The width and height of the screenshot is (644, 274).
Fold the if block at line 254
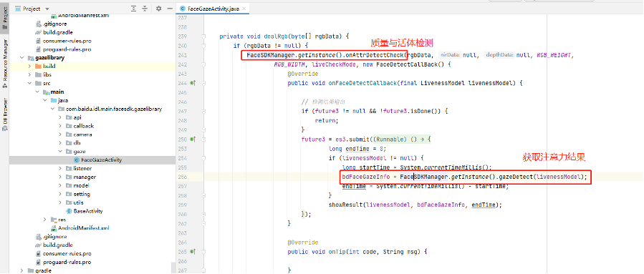click(x=203, y=158)
